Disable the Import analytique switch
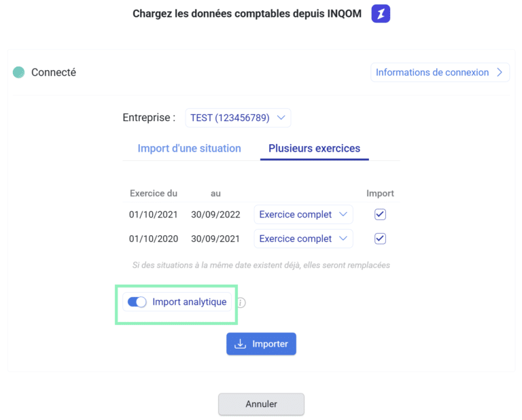The height and width of the screenshot is (420, 522). point(137,302)
